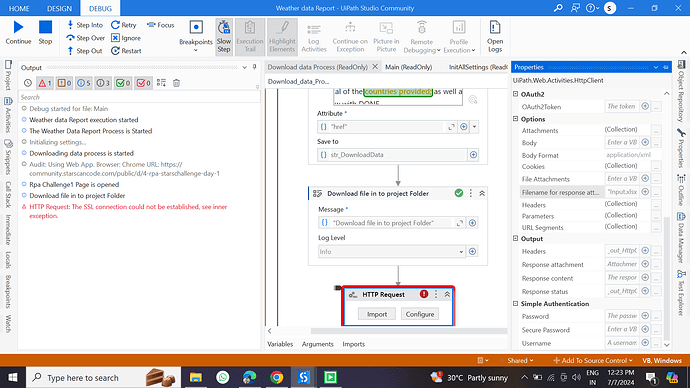Clear output with the trash icon
The width and height of the screenshot is (690, 388).
pos(176,83)
